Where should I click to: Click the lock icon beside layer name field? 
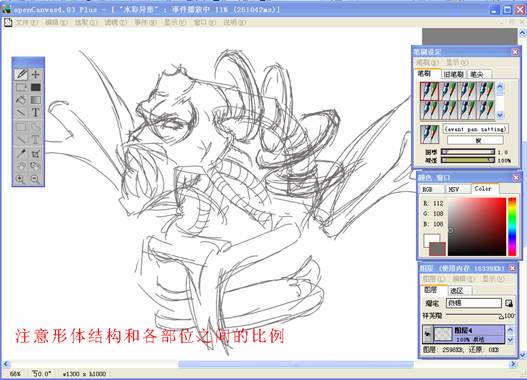509,303
